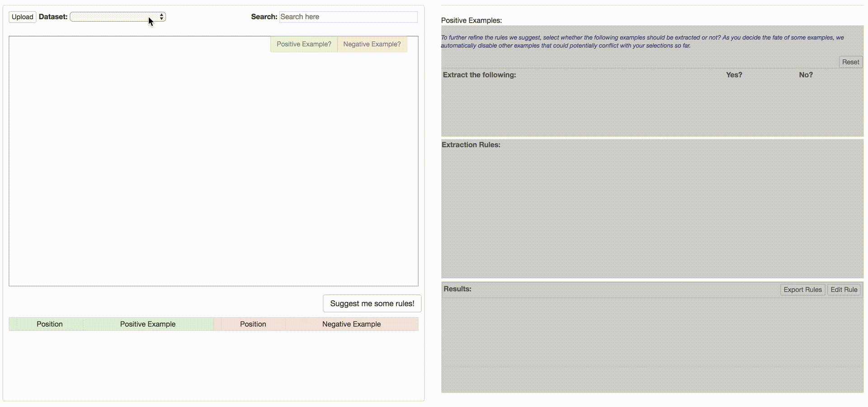
Task: Click inside the empty dataset text area
Action: point(213,161)
